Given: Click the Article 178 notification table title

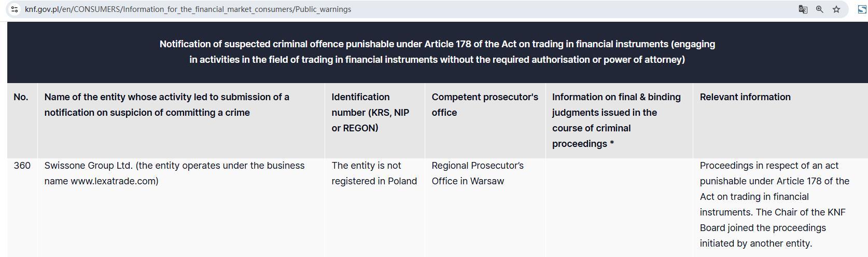Looking at the screenshot, I should coord(437,52).
